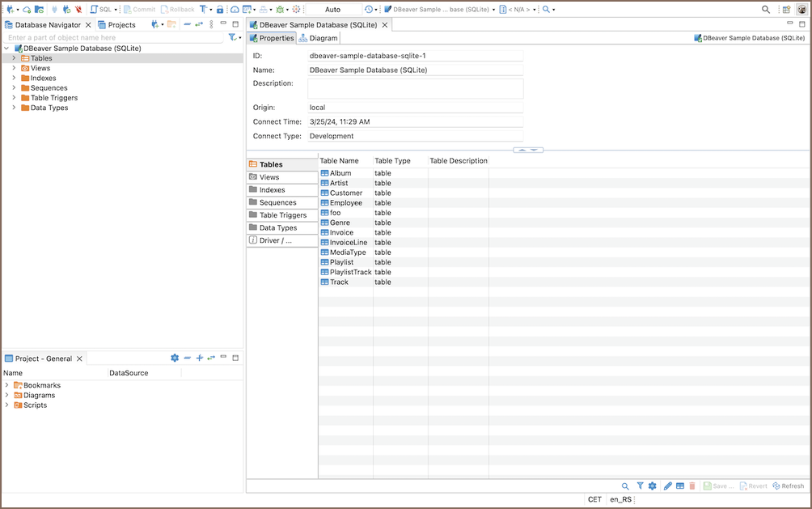Click the green bug icon in the toolbar
Viewport: 812px width, 509px height.
(279, 10)
